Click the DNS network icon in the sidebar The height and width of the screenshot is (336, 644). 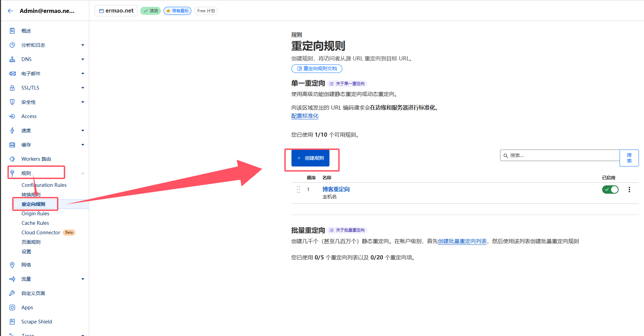(x=12, y=59)
